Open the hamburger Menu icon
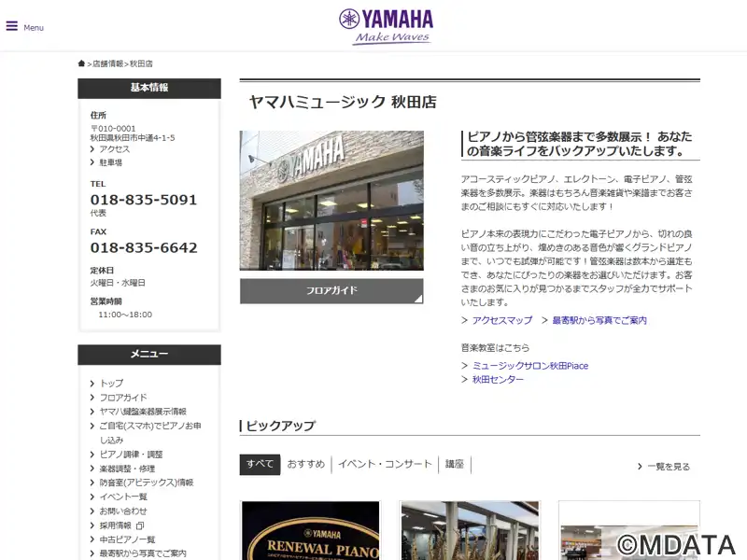Image resolution: width=747 pixels, height=560 pixels. coord(12,26)
